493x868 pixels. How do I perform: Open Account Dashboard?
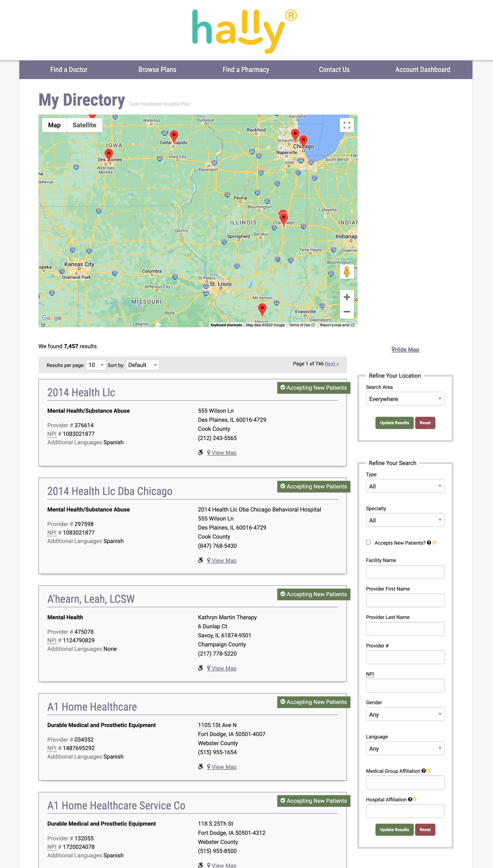423,70
